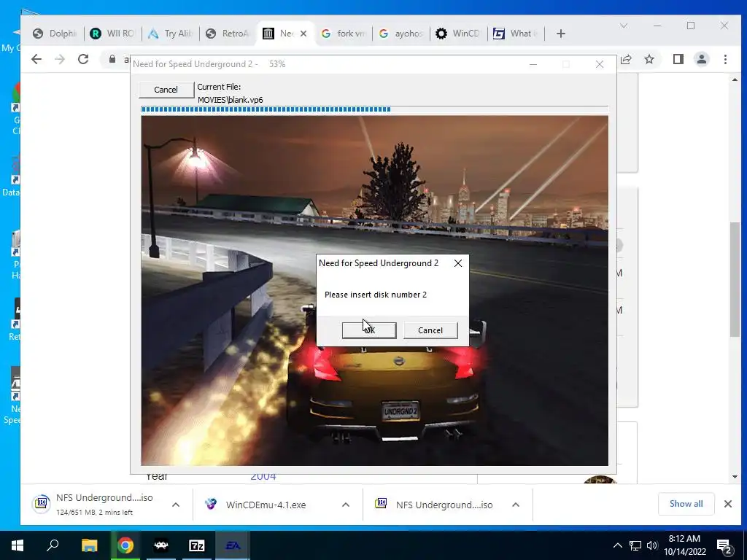Open Windows notification center

coord(724,546)
